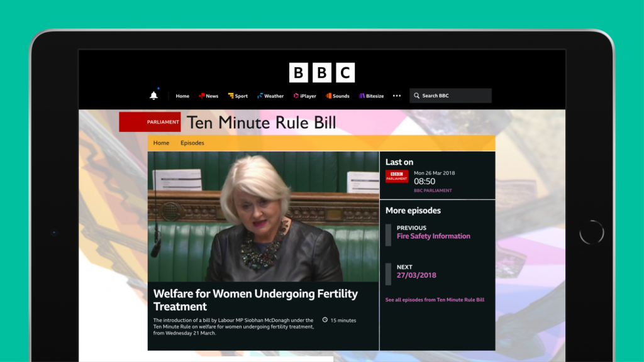Click the episode description paragraph

(x=233, y=327)
